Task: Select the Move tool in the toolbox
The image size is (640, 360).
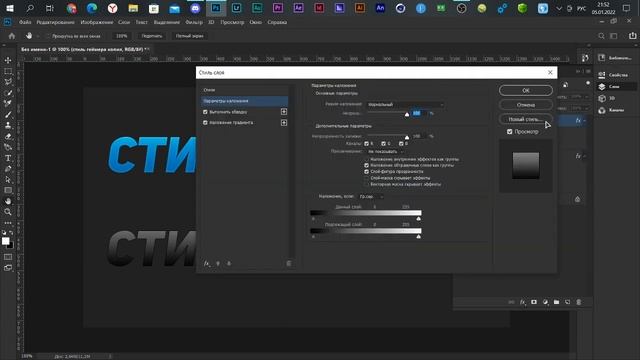Action: 8,60
